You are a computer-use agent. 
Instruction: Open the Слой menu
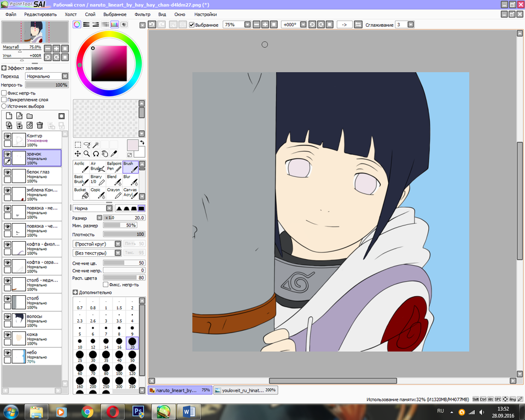[x=90, y=14]
